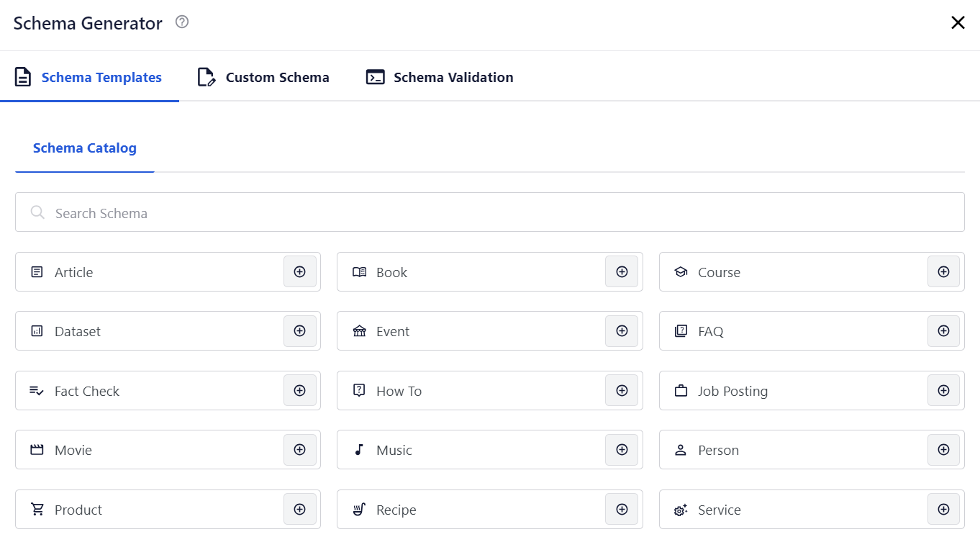The height and width of the screenshot is (537, 980).
Task: Add the Article schema with its plus button
Action: coord(299,271)
